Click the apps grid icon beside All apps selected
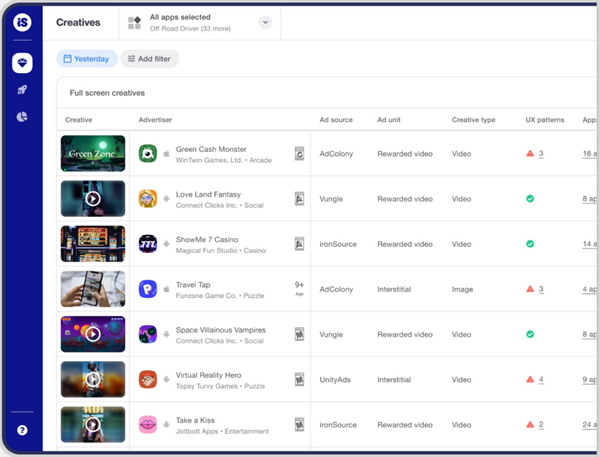The height and width of the screenshot is (457, 600). pos(134,23)
